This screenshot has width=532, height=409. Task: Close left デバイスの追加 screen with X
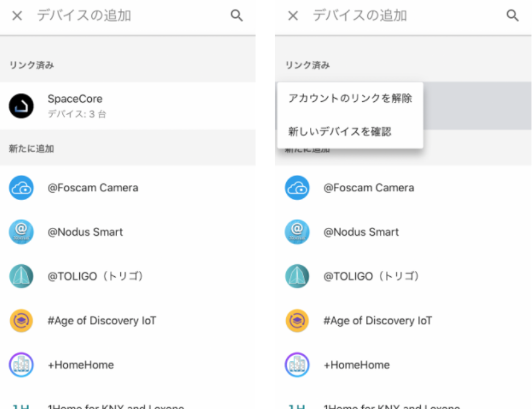[17, 16]
